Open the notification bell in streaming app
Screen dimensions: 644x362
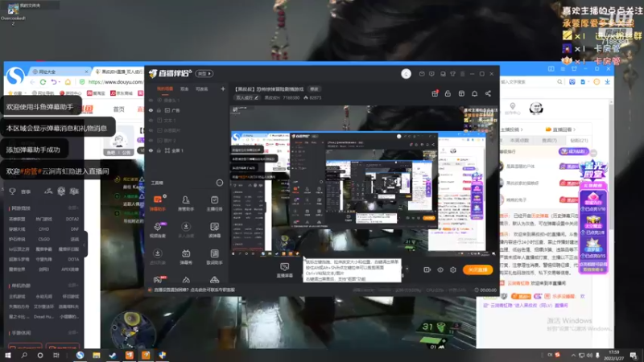point(474,93)
